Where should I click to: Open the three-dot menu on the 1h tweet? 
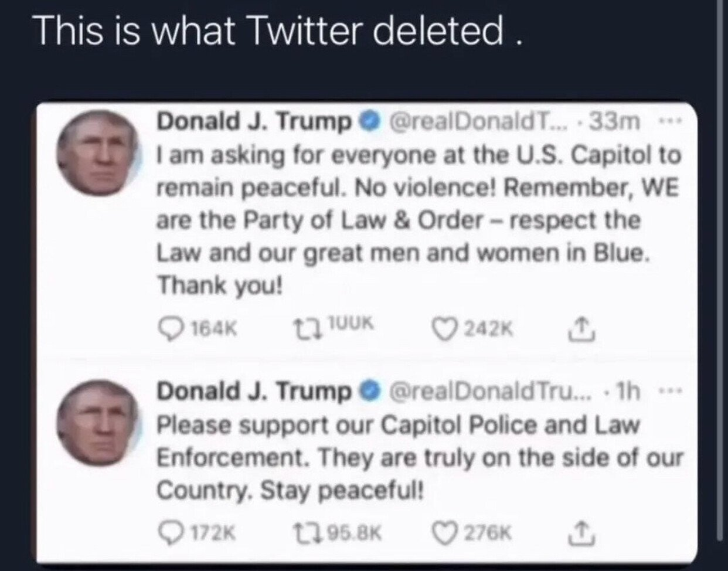click(x=666, y=392)
